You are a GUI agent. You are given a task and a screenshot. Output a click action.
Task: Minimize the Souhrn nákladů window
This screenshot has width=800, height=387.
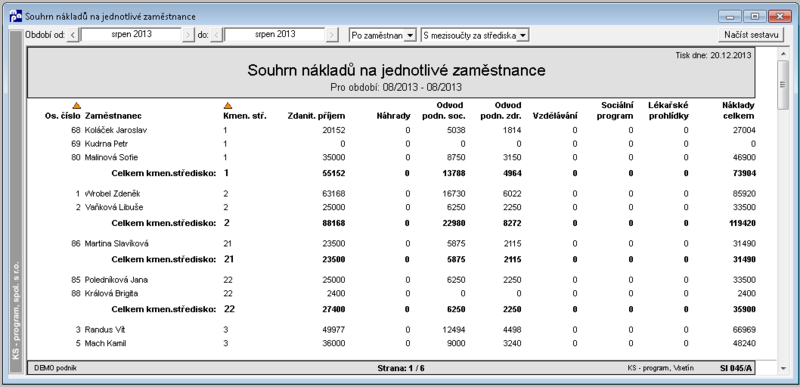pos(730,16)
